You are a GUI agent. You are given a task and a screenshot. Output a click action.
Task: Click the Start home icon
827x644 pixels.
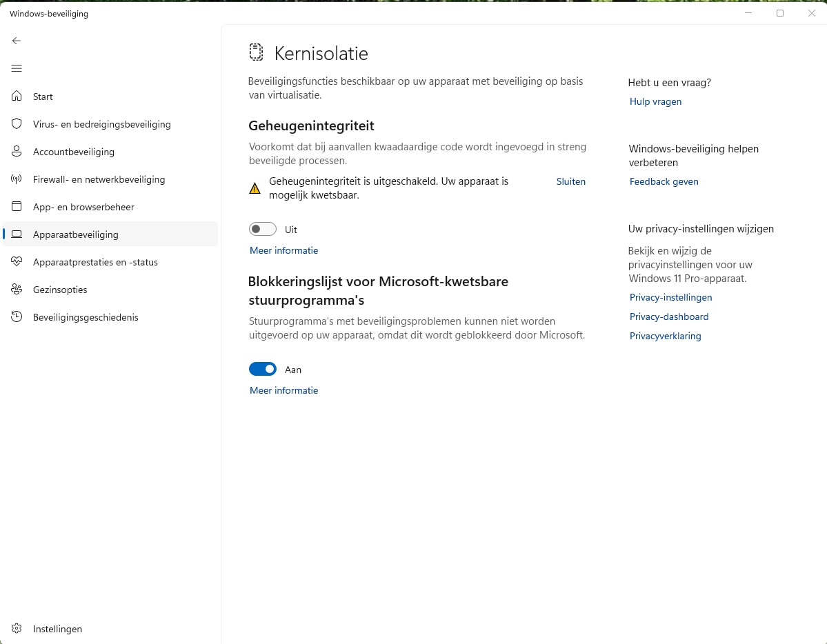[x=17, y=97]
